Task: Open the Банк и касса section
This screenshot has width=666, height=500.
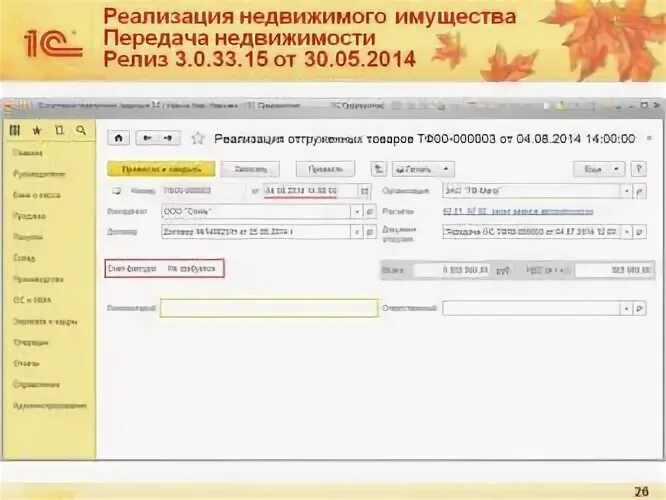Action: coord(37,195)
